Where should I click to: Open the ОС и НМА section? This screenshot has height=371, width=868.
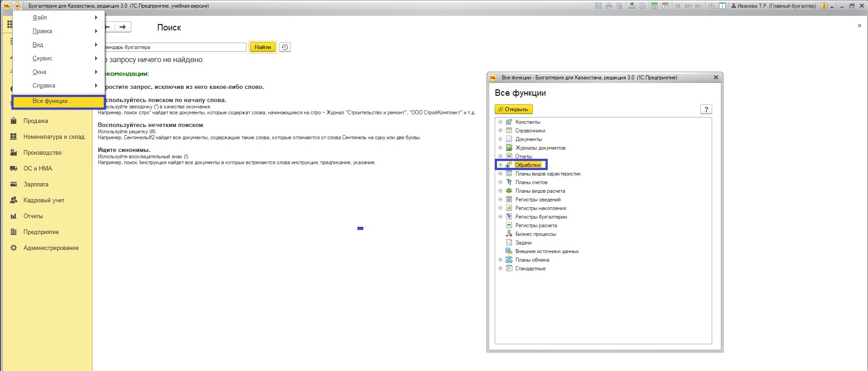[x=31, y=169]
